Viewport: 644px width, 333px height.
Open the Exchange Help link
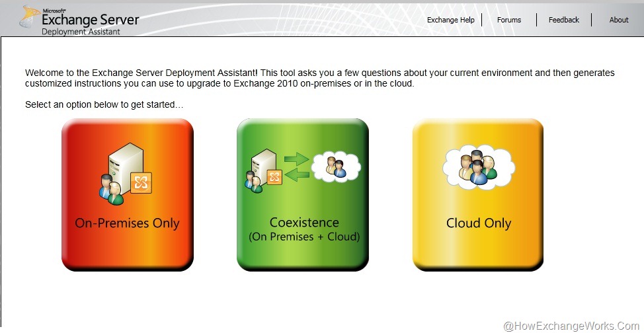(450, 20)
